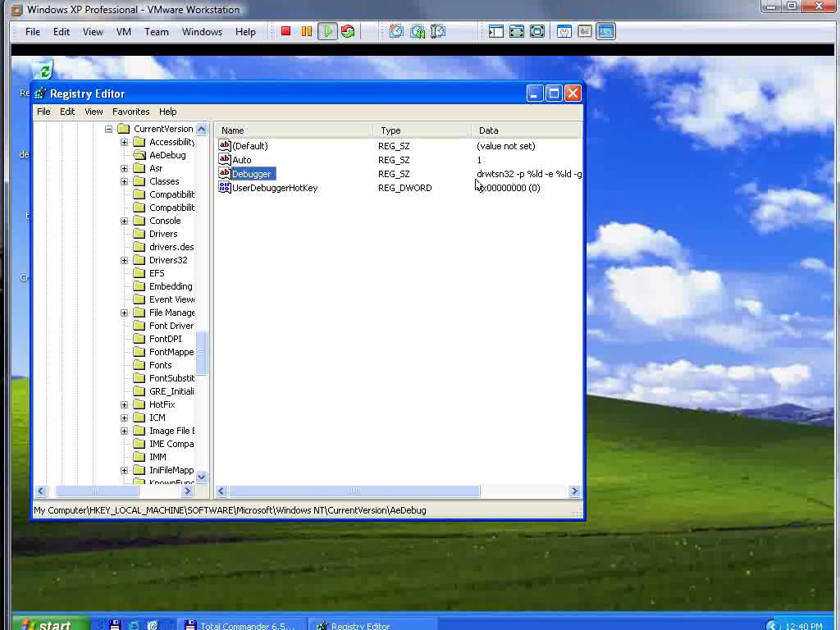The height and width of the screenshot is (630, 840).
Task: Select the UserDebuggerHotKey value name
Action: click(x=275, y=188)
